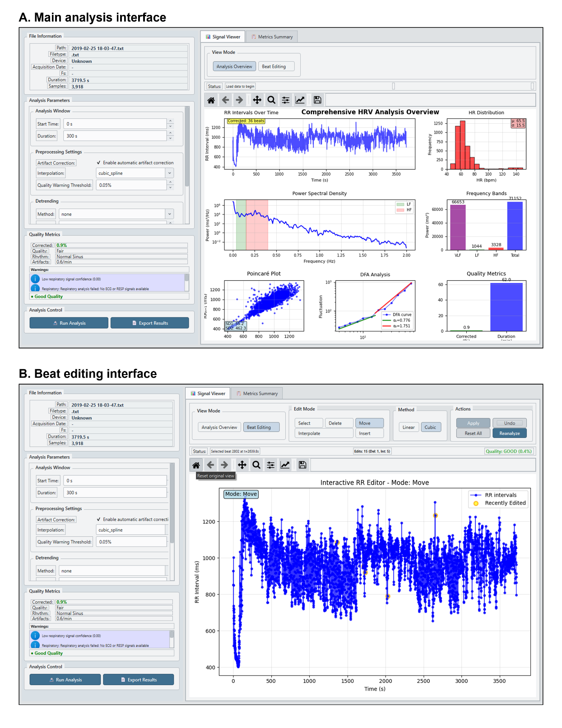Click the Analysis Parameters scrollbar in main analysis interface

187,147
